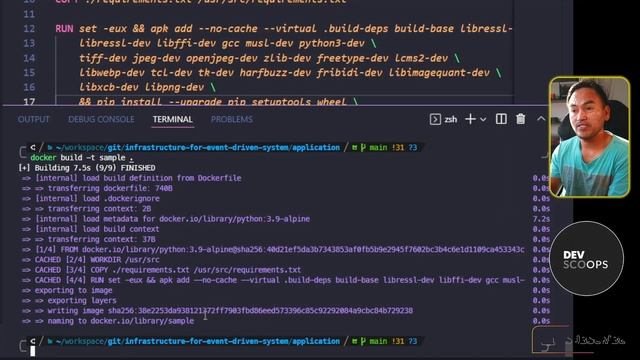Click the '[1/4] FROM docker.io/library/python' line
640x360 pixels.
click(273, 249)
